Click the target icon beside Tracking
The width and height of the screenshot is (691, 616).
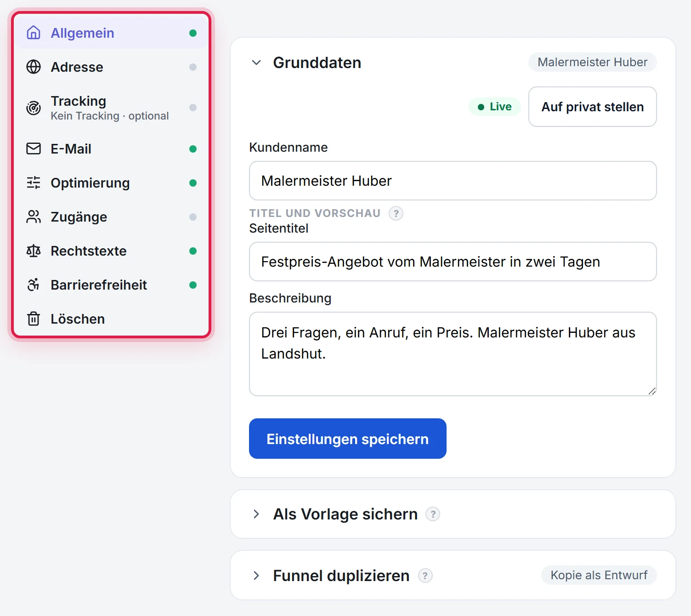pos(34,108)
